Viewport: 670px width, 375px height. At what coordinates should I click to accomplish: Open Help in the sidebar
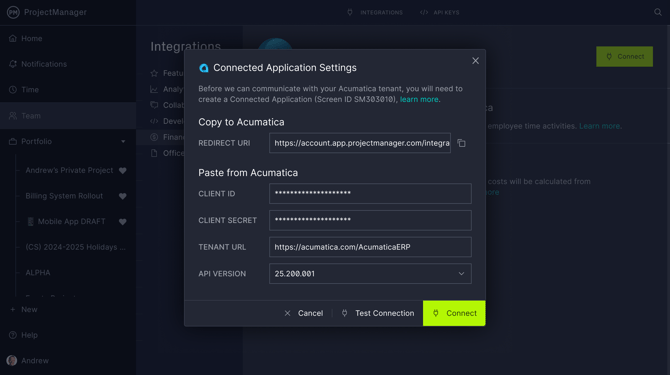(29, 335)
